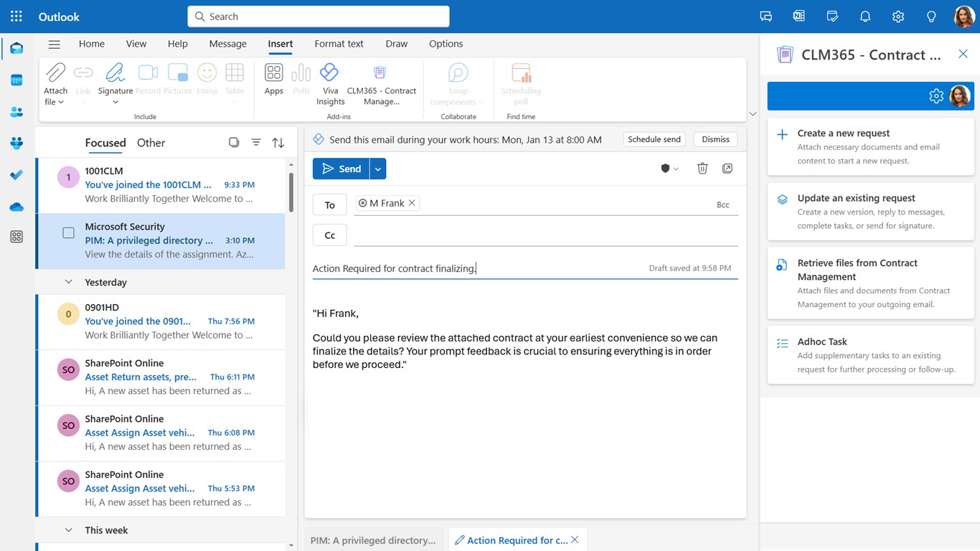Insert an emoji from the ribbon

coord(207,79)
